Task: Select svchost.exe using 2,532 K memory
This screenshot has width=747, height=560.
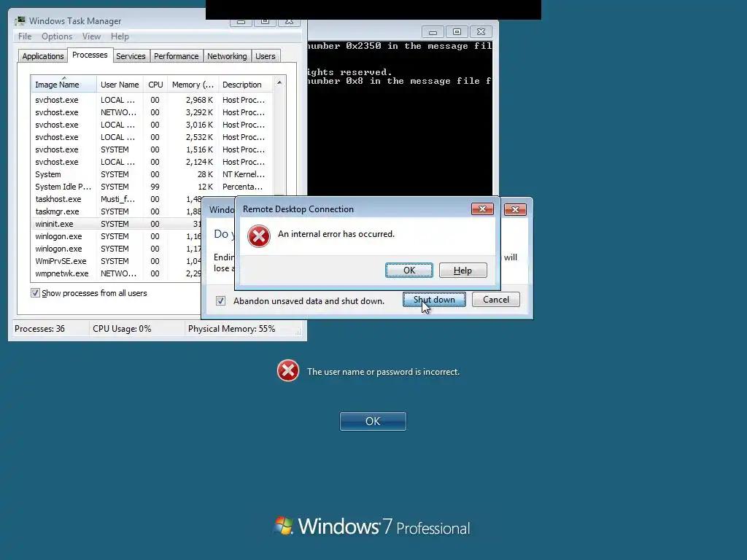Action: click(152, 137)
